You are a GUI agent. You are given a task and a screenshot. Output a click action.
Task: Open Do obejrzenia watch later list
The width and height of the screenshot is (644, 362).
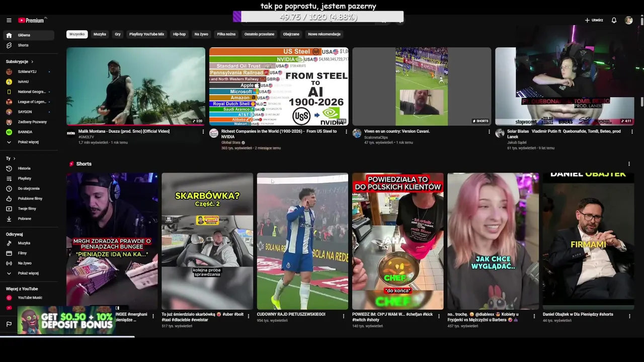pyautogui.click(x=28, y=189)
